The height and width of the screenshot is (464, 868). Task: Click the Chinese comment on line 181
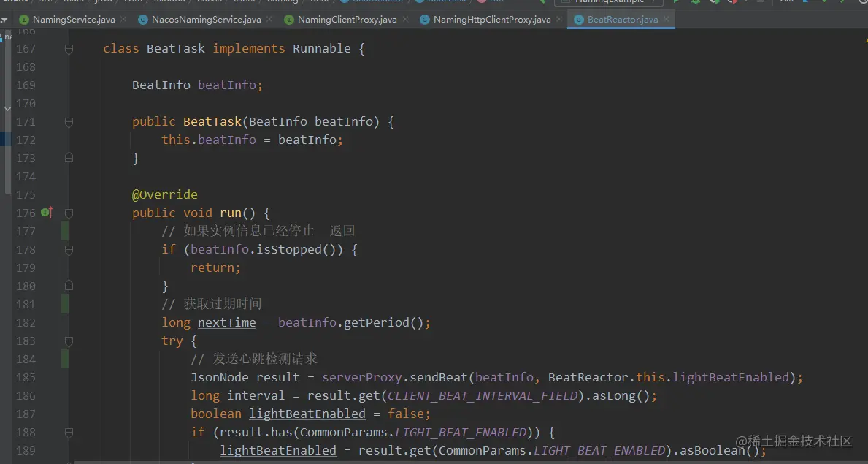click(x=212, y=305)
